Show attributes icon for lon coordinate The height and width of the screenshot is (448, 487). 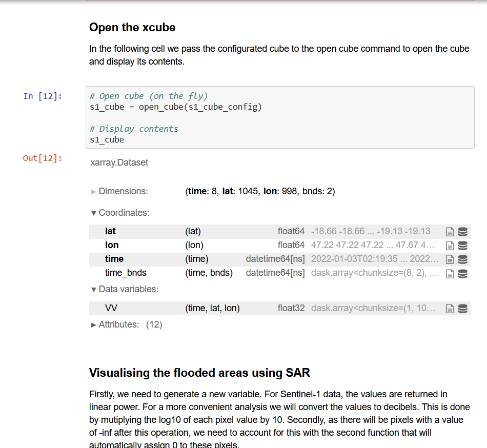450,246
